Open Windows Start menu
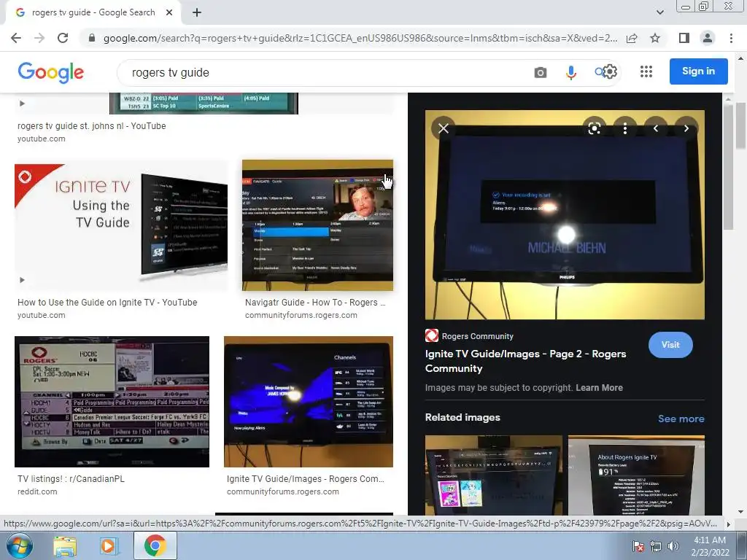Screen dimensions: 747x560 coord(19,545)
